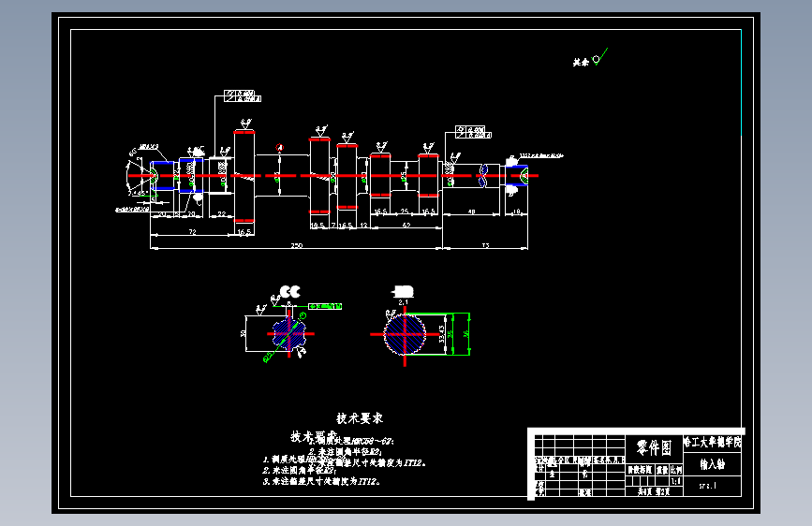
Task: Click the 其余 surface finish symbol top right
Action: tap(590, 58)
